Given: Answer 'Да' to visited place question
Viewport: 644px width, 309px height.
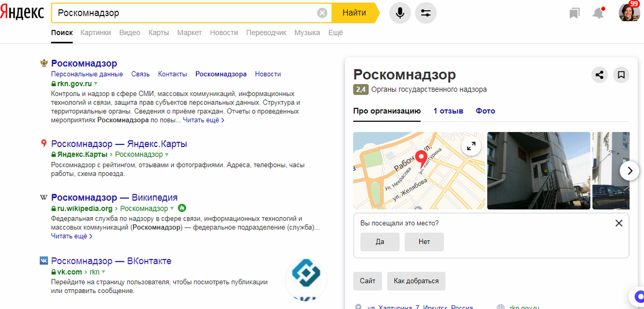Looking at the screenshot, I should [x=380, y=241].
